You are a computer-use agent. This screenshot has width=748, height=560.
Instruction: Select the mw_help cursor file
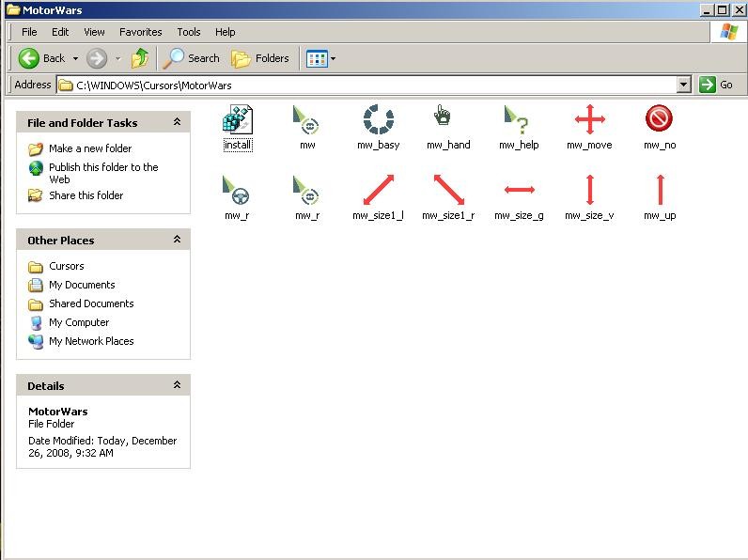pos(518,120)
